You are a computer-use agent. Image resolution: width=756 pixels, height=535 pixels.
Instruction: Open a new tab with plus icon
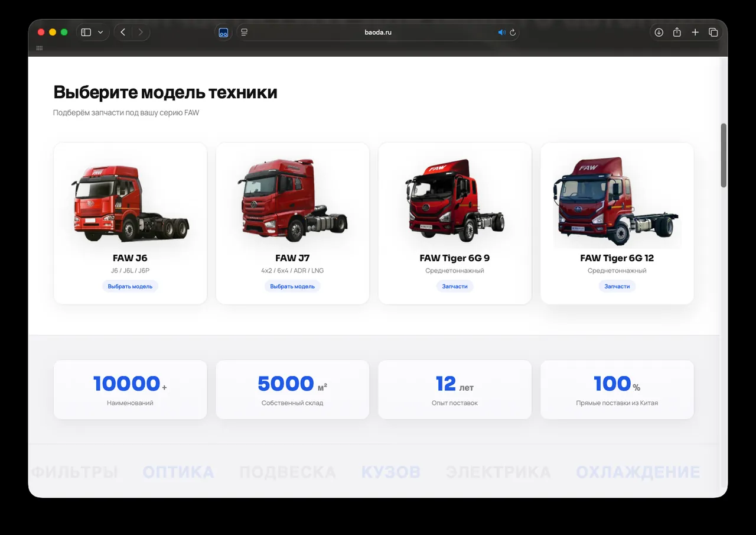tap(695, 33)
